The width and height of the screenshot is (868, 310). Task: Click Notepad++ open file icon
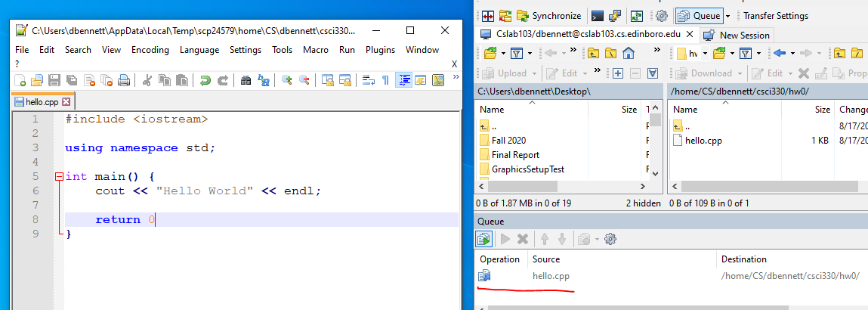(x=36, y=80)
